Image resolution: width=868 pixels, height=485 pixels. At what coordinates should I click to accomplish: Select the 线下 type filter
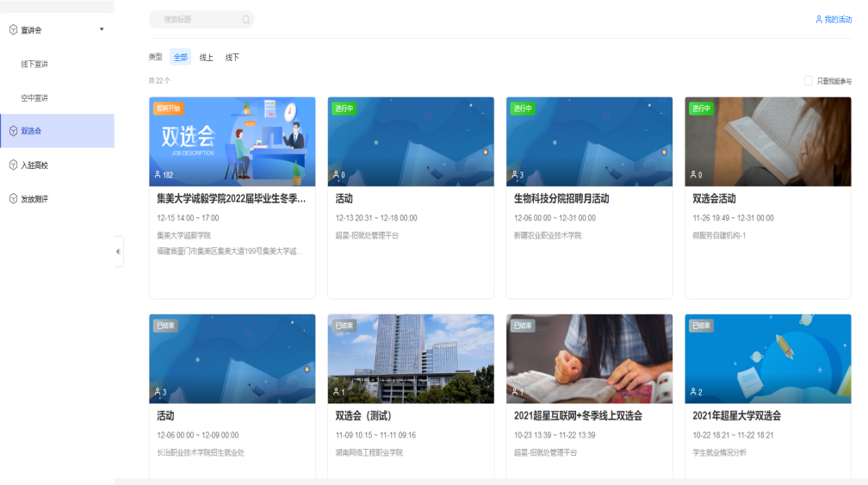tap(232, 57)
